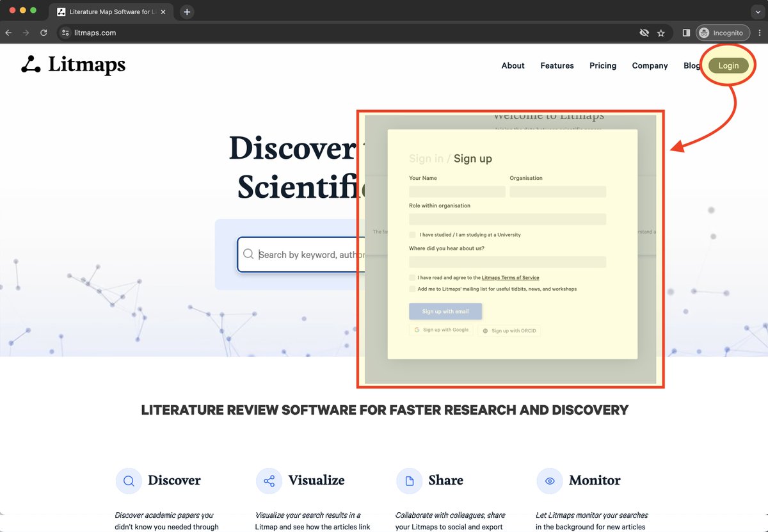The height and width of the screenshot is (532, 768).
Task: Click the Share document icon
Action: (x=409, y=481)
